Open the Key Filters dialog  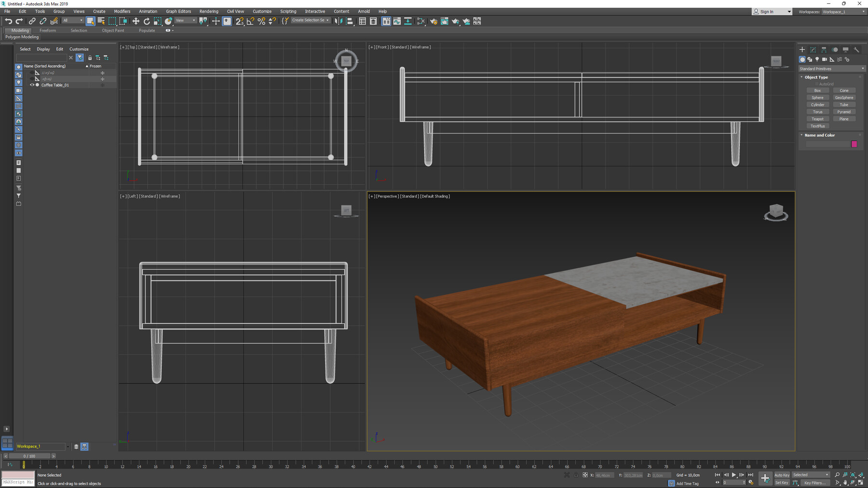click(814, 483)
